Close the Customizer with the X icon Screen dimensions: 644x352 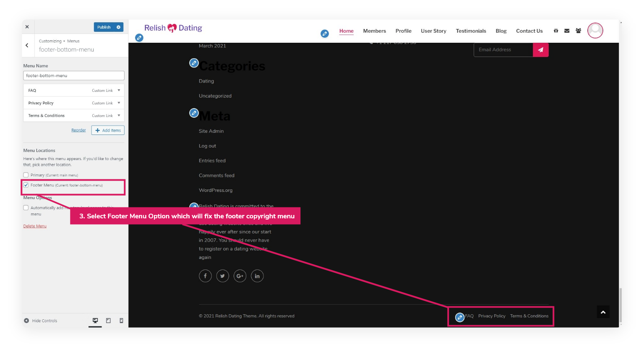27,27
